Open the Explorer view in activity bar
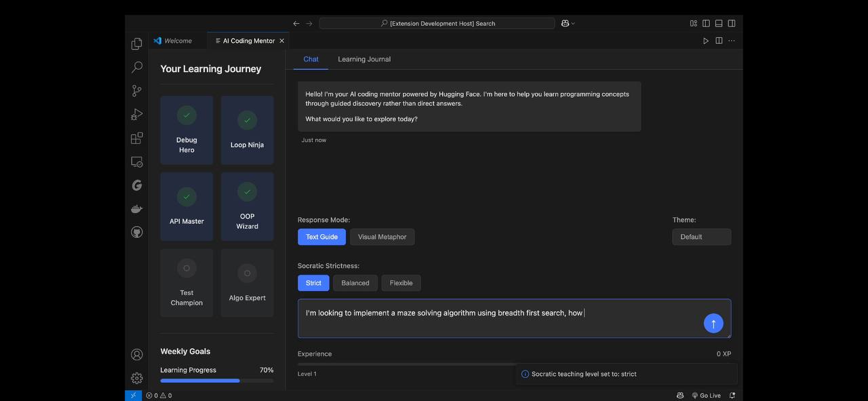 pos(137,43)
